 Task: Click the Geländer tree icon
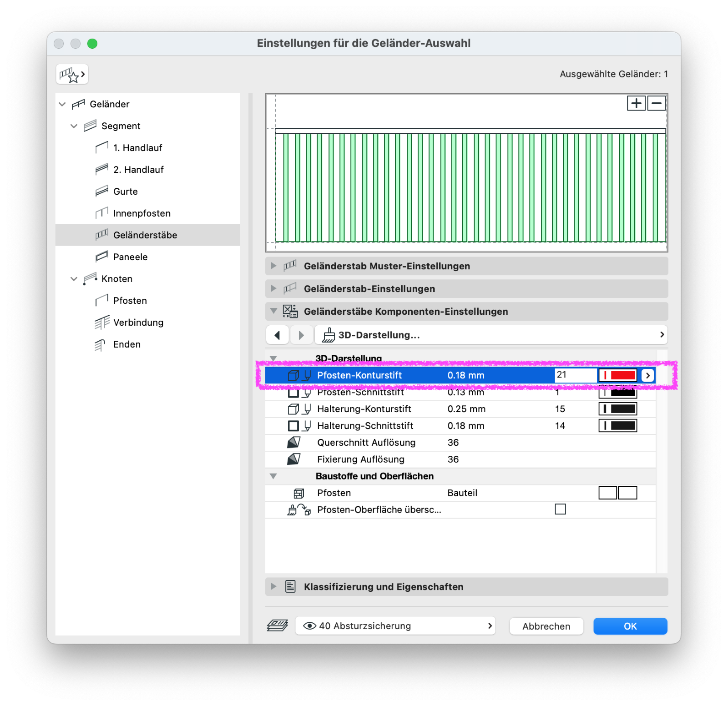pos(78,104)
